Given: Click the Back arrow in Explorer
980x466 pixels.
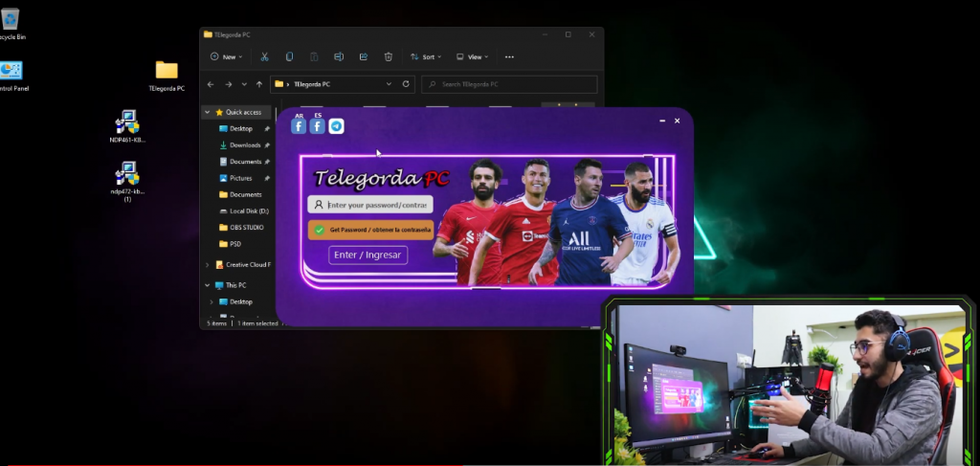Looking at the screenshot, I should pos(211,84).
